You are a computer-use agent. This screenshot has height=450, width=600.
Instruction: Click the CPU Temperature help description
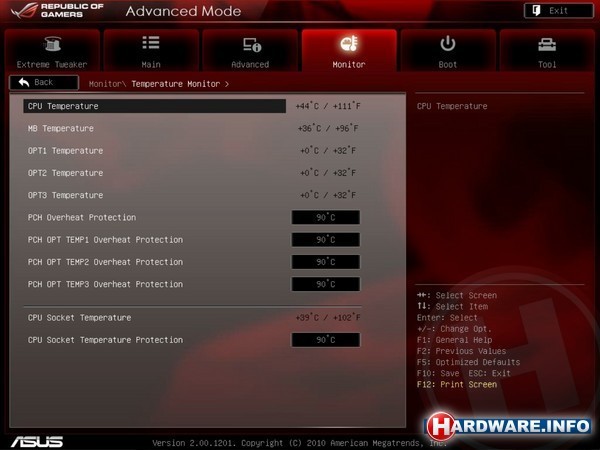tap(452, 106)
